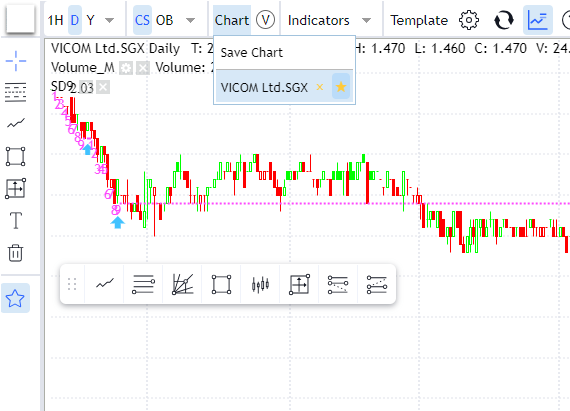Image resolution: width=570 pixels, height=411 pixels.
Task: Toggle the D daily timeframe
Action: [x=75, y=20]
